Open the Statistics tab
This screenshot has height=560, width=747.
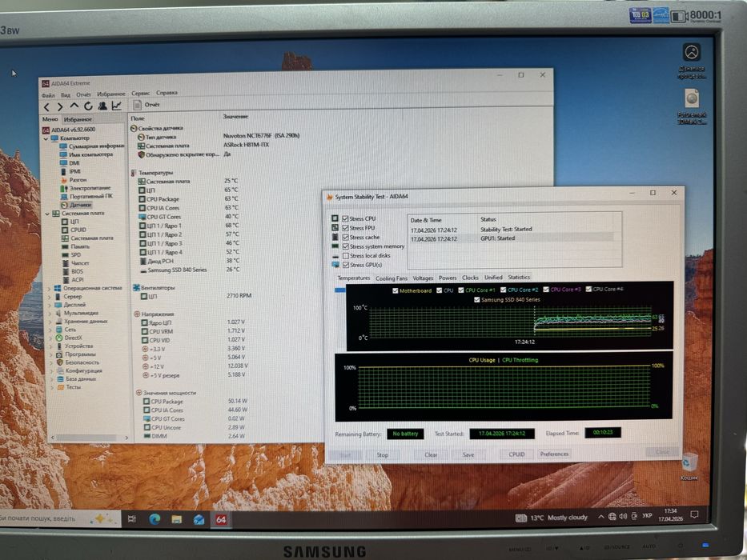coord(519,277)
